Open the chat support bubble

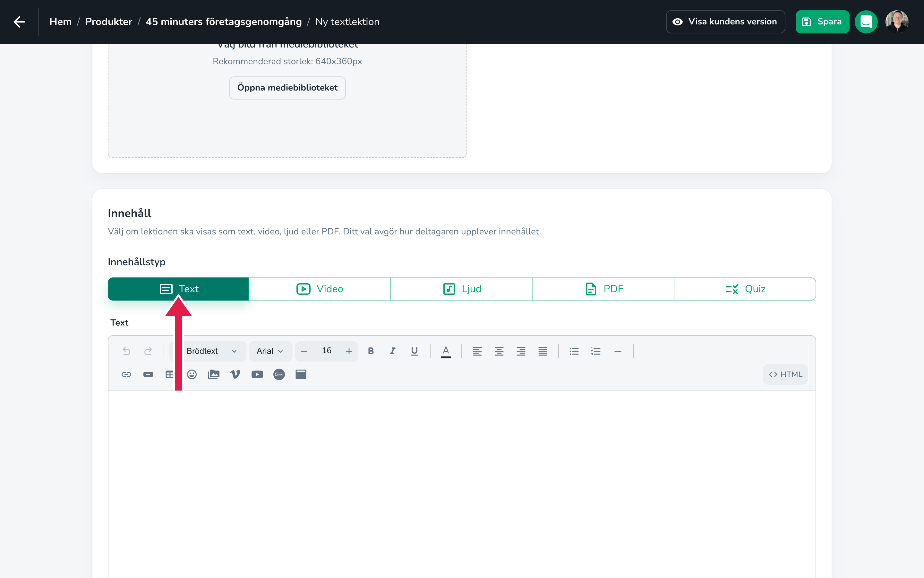[x=866, y=22]
